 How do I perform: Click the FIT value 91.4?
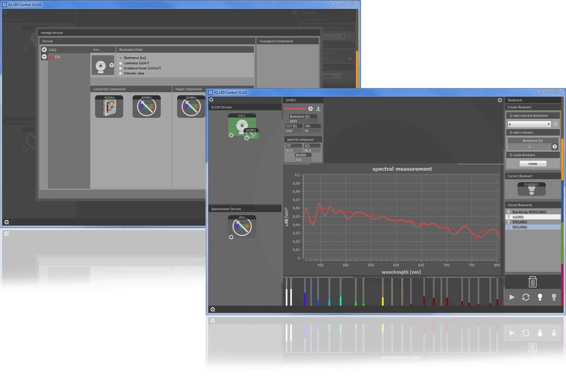coord(294,150)
